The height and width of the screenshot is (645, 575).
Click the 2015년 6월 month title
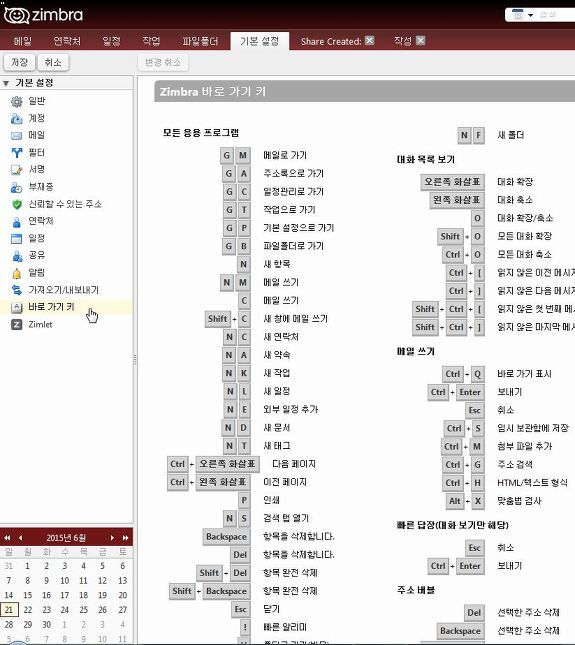pos(66,538)
